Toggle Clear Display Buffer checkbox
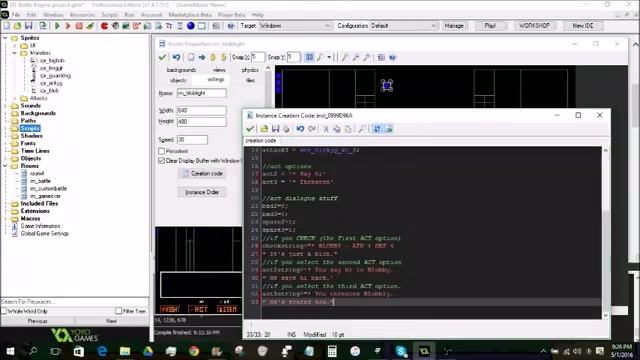Screen dimensions: 640x360 [162, 161]
